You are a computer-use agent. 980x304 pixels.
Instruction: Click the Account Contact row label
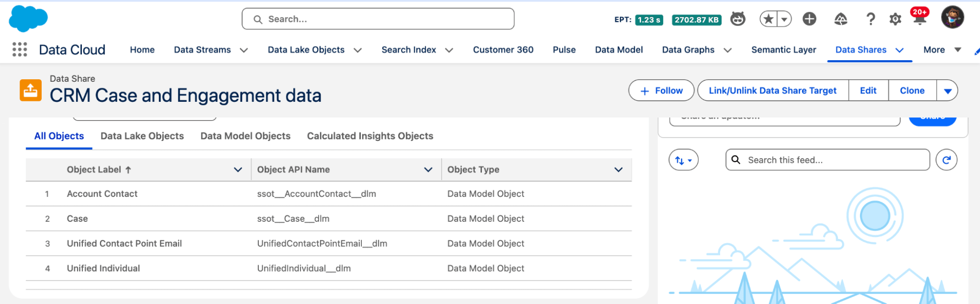102,194
